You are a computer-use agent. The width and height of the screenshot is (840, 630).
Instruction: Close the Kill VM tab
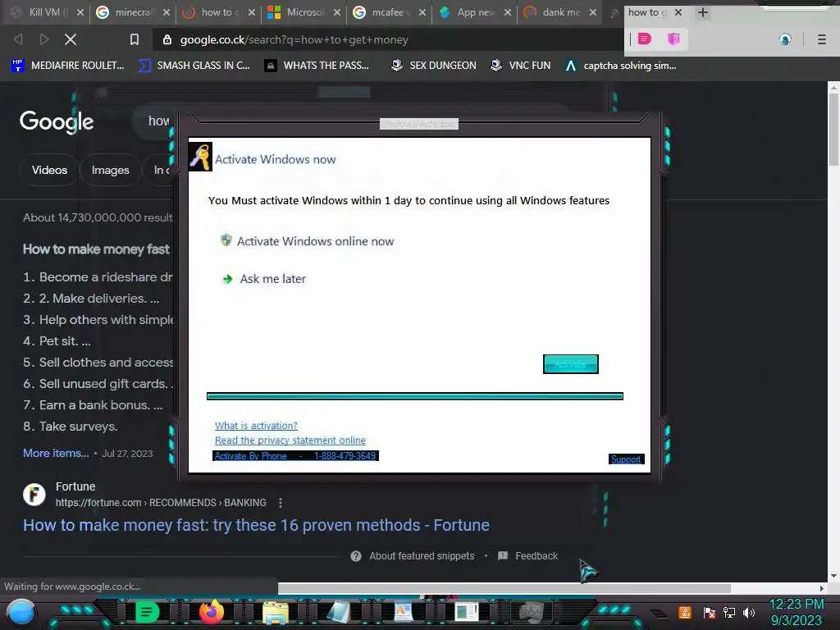click(x=80, y=11)
